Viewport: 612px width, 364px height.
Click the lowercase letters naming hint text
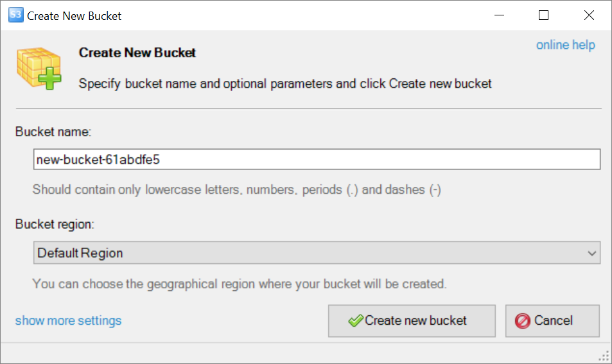[236, 189]
